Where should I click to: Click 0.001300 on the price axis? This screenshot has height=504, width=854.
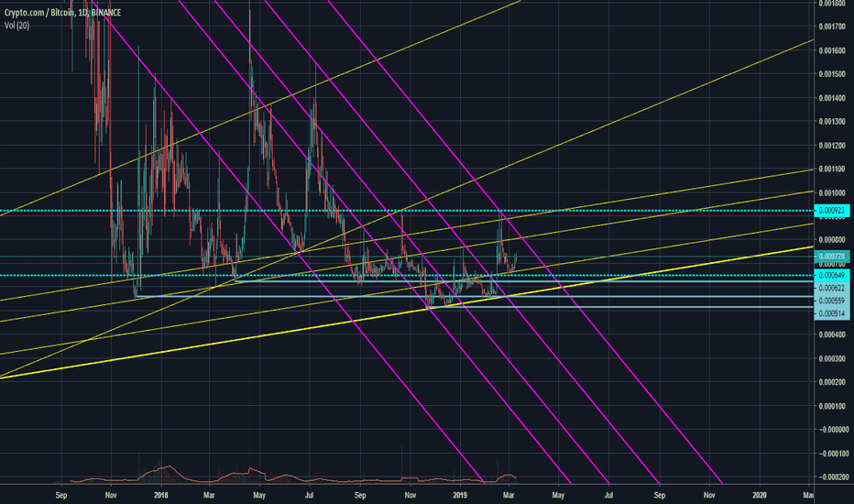(832, 122)
